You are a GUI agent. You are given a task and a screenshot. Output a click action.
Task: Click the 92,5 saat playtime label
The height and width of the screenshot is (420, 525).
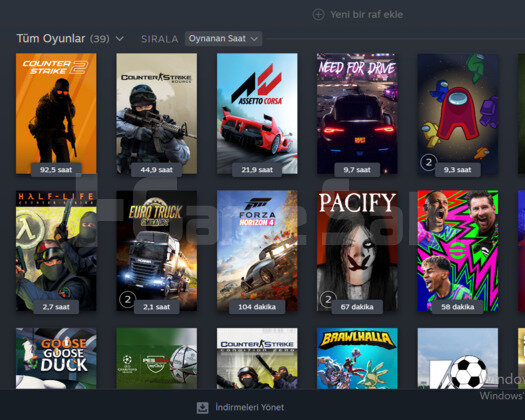click(x=56, y=170)
